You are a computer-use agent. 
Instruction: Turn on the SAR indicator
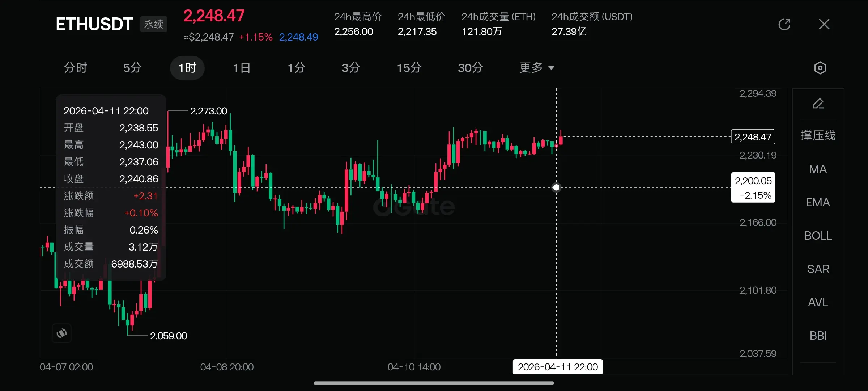818,269
